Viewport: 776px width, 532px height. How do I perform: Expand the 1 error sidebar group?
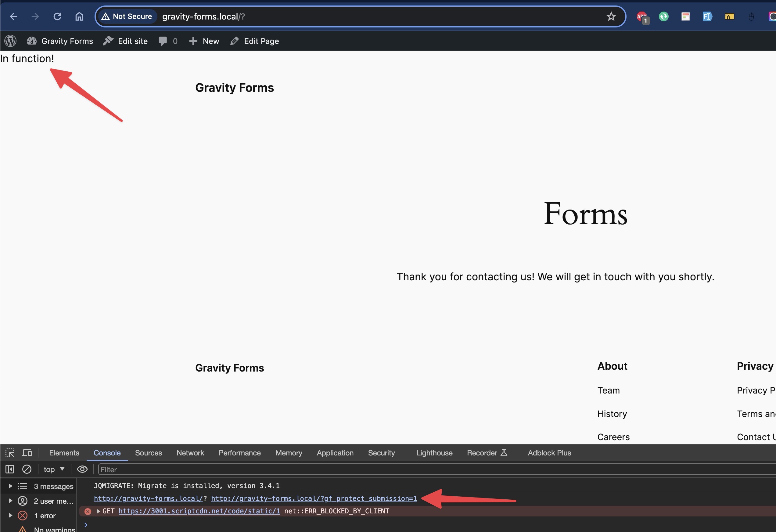click(10, 516)
